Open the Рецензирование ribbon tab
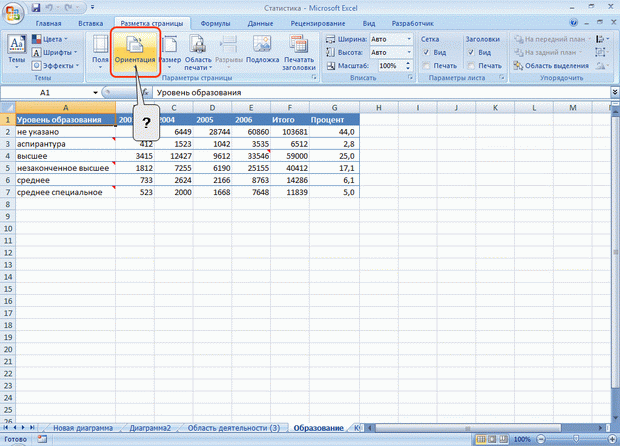Viewport: 620px width, 446px height. pos(318,23)
